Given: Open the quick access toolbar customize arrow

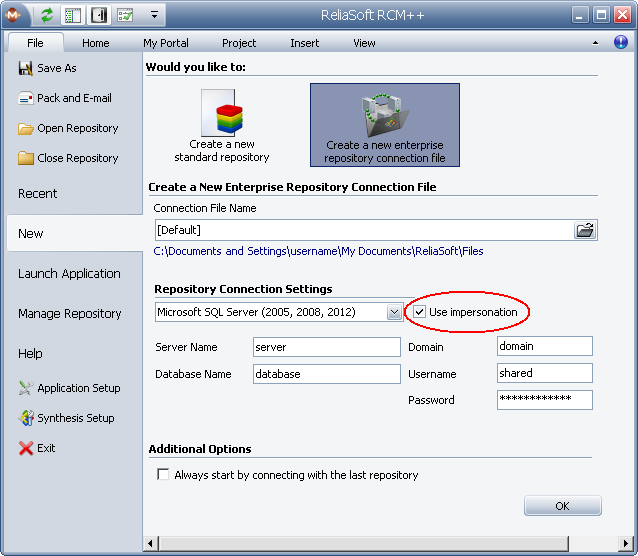Looking at the screenshot, I should pos(154,15).
